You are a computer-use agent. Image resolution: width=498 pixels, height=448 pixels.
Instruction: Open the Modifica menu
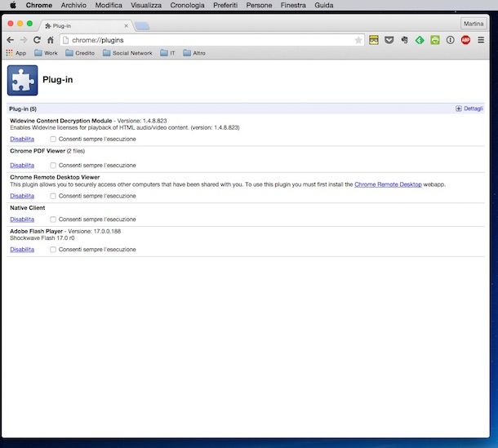tap(109, 5)
